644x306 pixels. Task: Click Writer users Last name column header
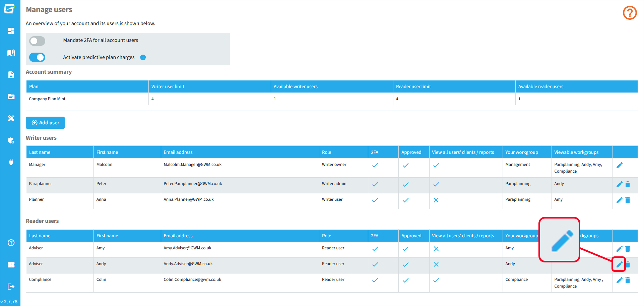(x=60, y=152)
